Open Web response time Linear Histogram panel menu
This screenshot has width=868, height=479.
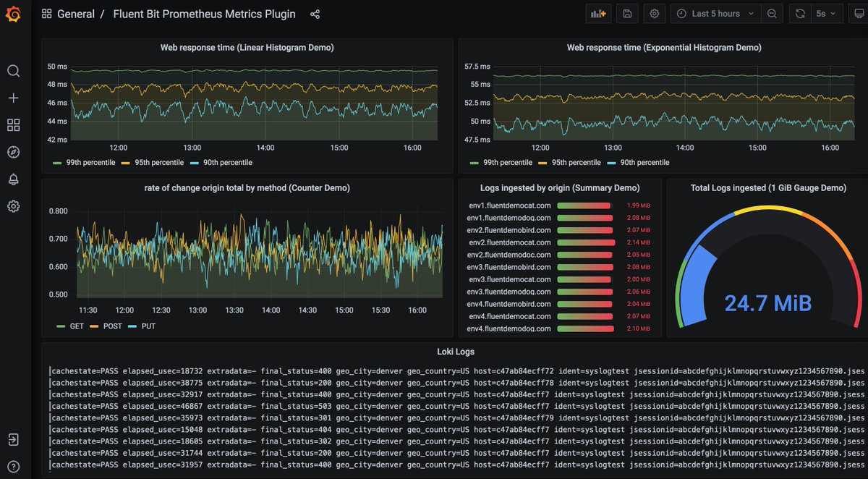(x=247, y=48)
